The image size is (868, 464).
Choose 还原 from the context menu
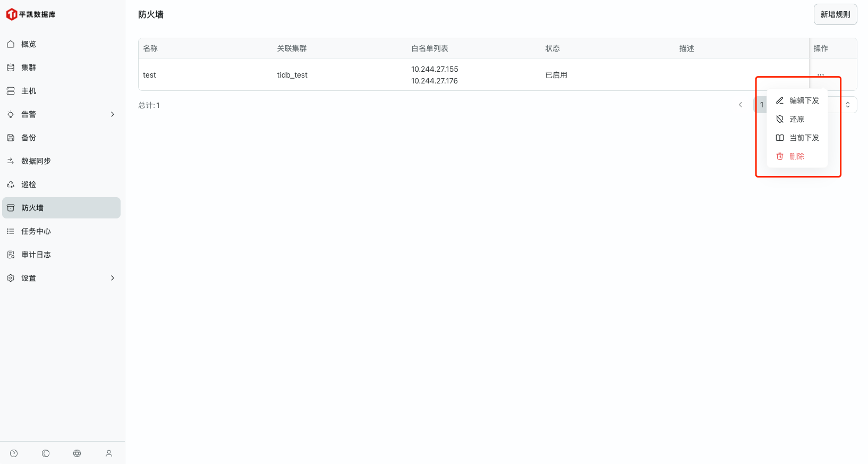point(796,119)
